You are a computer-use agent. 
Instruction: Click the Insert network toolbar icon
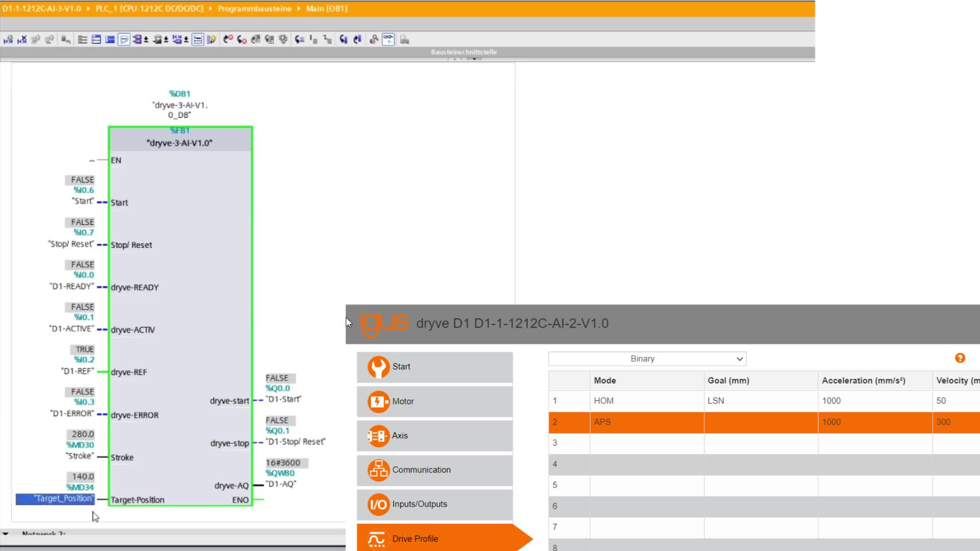tap(8, 39)
